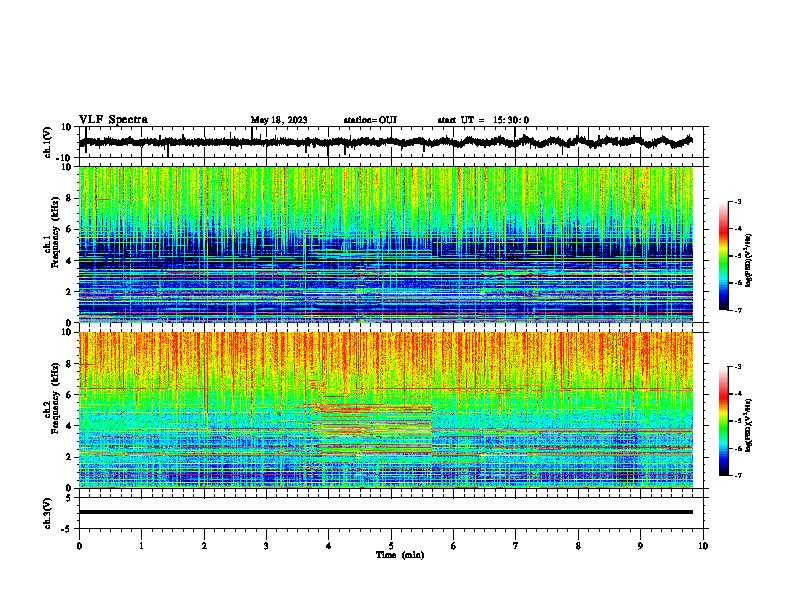This screenshot has width=792, height=612.
Task: Click tick label 7 on the time axis
Action: (516, 546)
